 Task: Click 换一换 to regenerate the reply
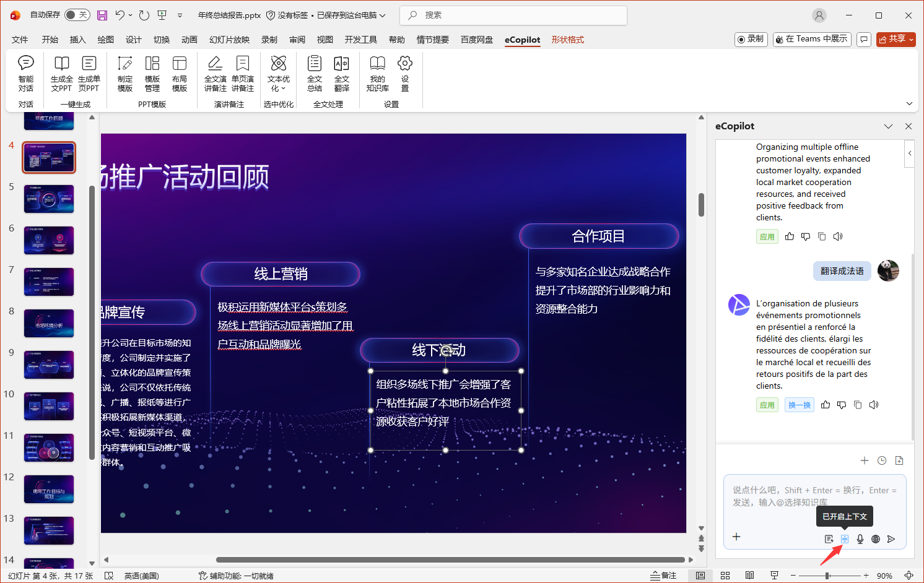pos(799,404)
